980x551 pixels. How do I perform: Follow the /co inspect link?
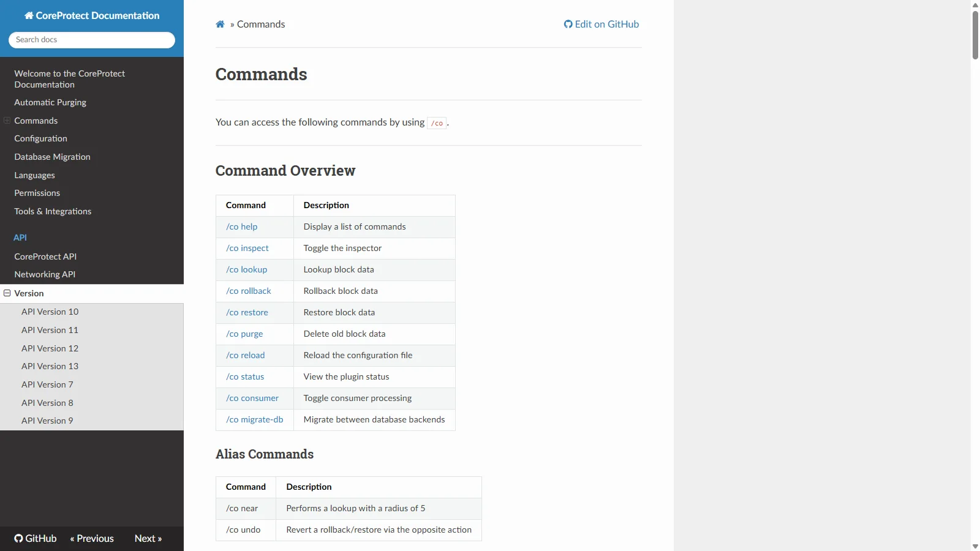[247, 248]
